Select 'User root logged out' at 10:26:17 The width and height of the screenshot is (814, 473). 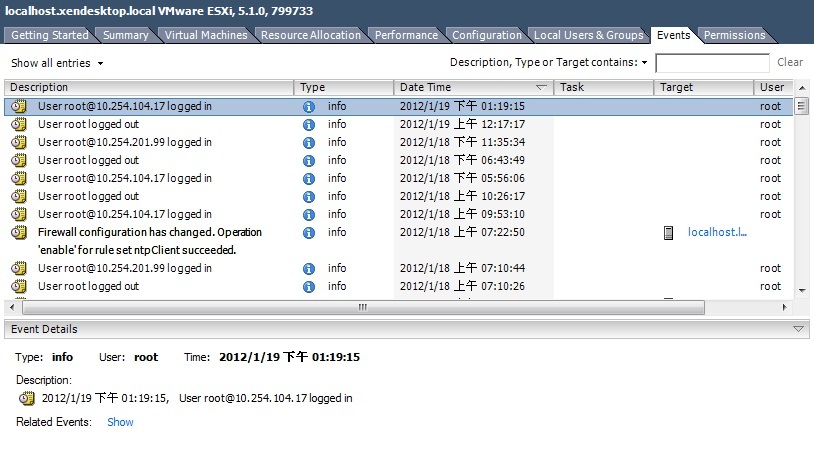[88, 196]
